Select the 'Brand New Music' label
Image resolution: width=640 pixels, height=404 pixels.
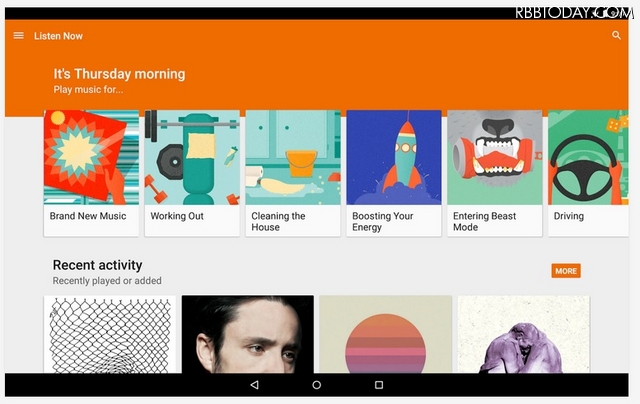pyautogui.click(x=88, y=216)
